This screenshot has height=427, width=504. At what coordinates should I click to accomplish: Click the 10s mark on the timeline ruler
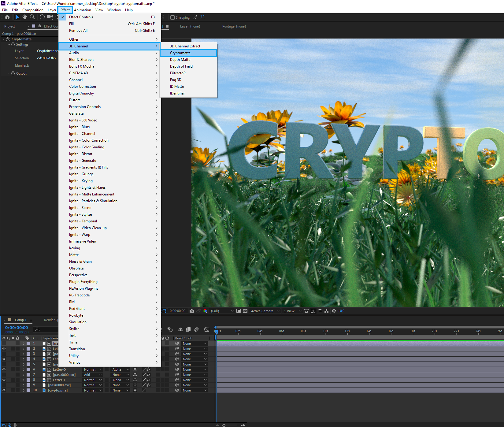point(325,331)
